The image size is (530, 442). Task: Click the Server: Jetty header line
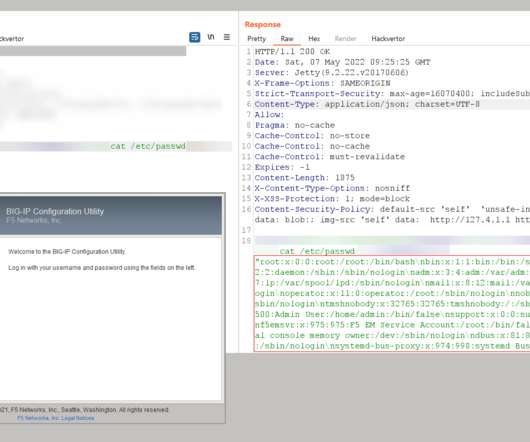pyautogui.click(x=332, y=73)
